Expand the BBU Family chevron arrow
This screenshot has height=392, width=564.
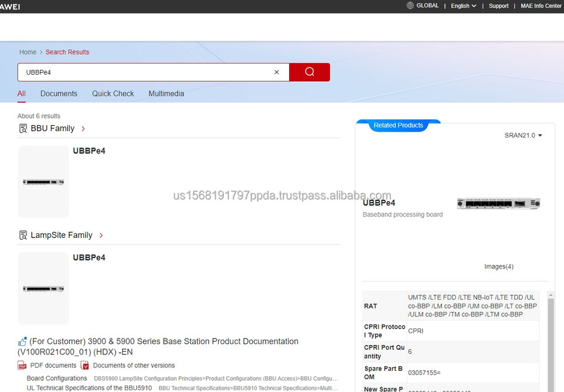(x=83, y=129)
